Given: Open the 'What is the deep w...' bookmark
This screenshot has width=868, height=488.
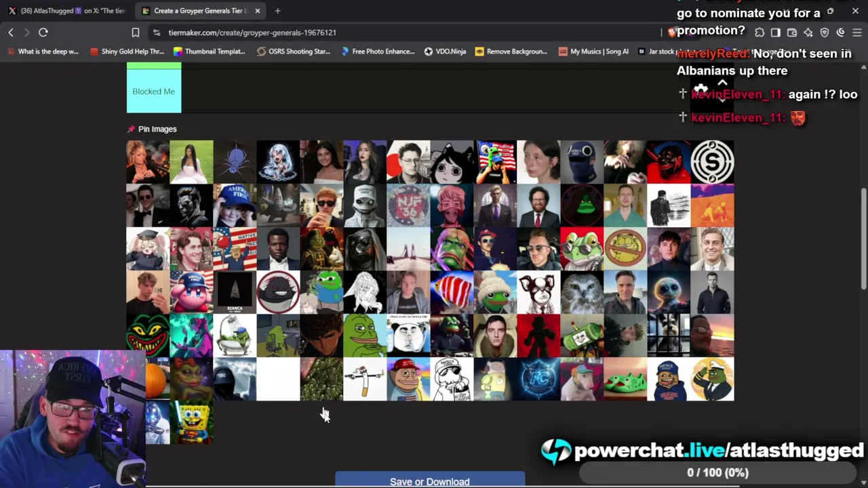Looking at the screenshot, I should (42, 52).
